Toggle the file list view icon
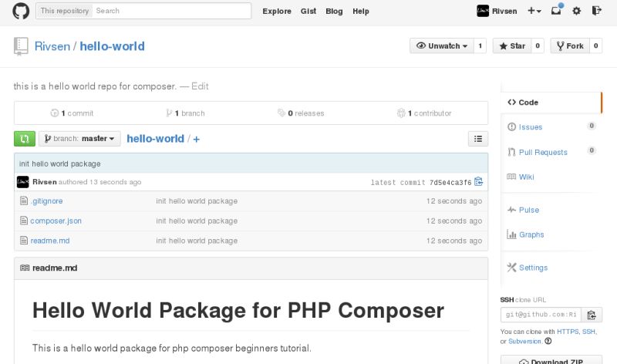The height and width of the screenshot is (364, 617). [x=478, y=139]
